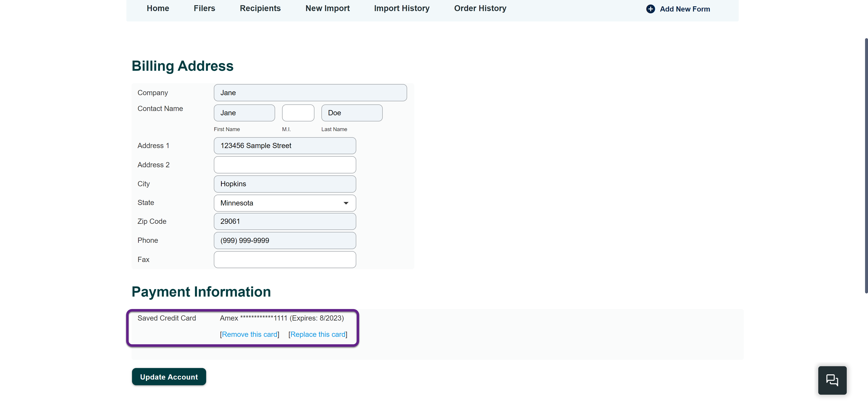Click the Company input field
868x413 pixels.
(x=310, y=93)
